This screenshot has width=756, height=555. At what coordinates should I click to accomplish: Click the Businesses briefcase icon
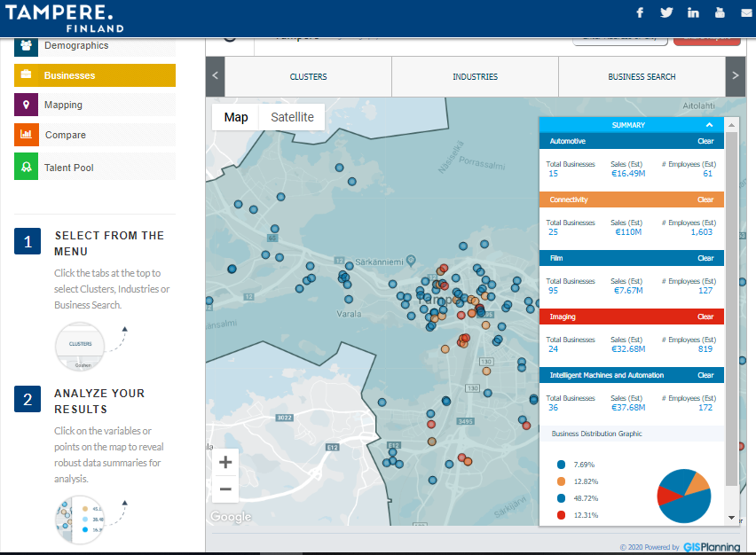pos(26,75)
